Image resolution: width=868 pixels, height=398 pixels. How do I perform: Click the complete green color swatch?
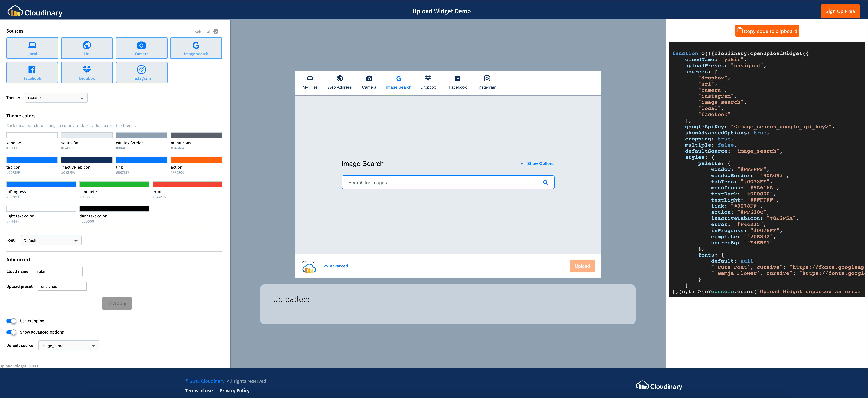click(x=114, y=184)
